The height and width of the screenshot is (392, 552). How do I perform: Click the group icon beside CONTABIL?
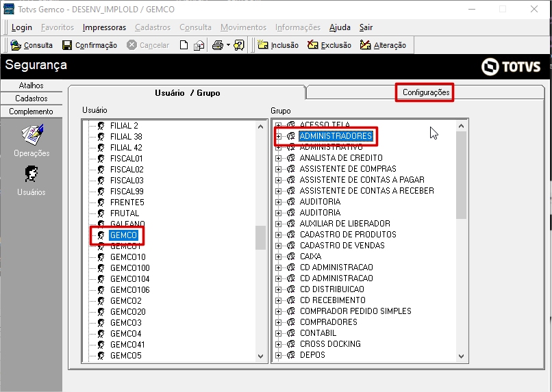[291, 333]
